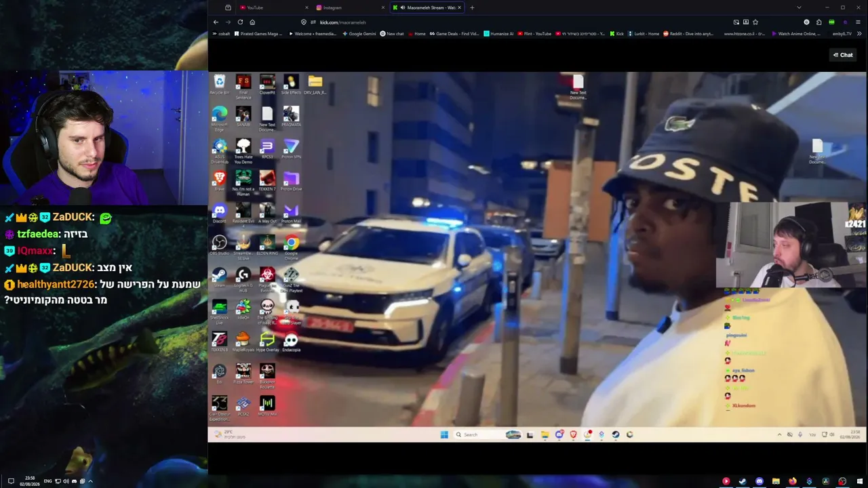Launch OBS Studio desktop shortcut
This screenshot has height=488, width=868.
[x=219, y=244]
